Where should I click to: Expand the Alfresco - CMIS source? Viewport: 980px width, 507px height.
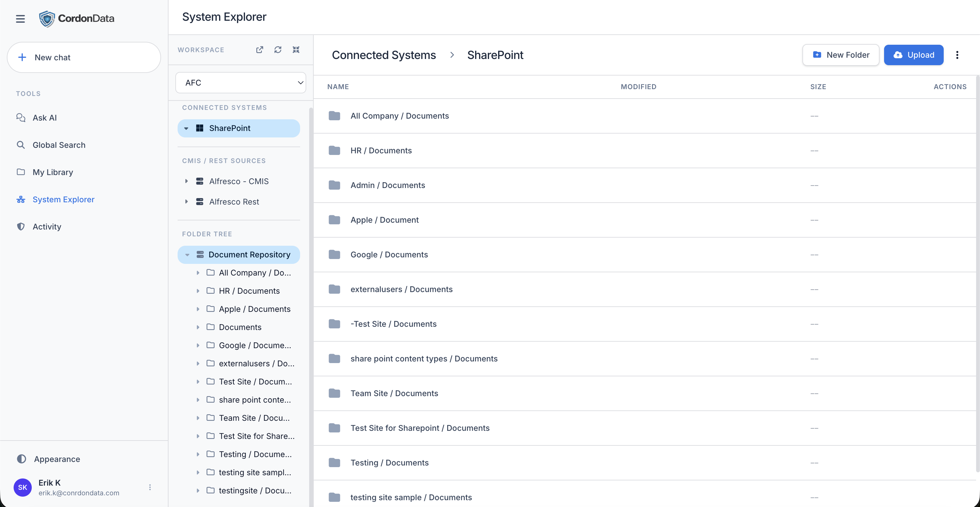point(186,181)
